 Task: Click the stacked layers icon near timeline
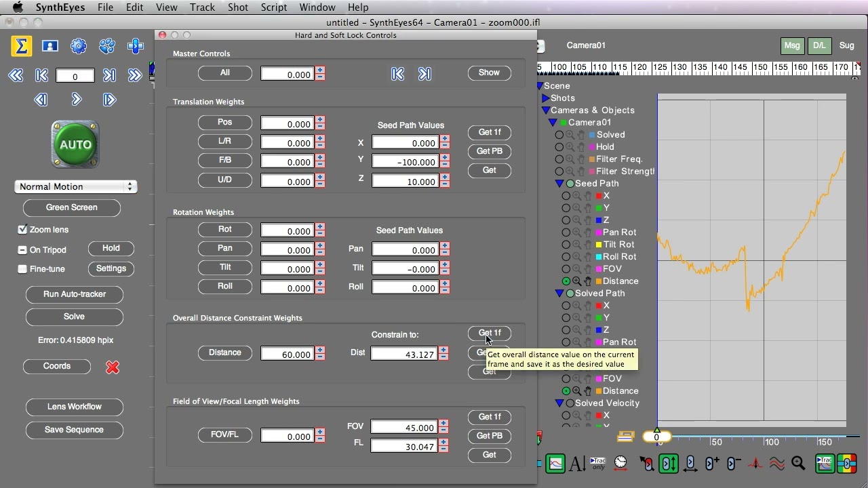pyautogui.click(x=625, y=437)
